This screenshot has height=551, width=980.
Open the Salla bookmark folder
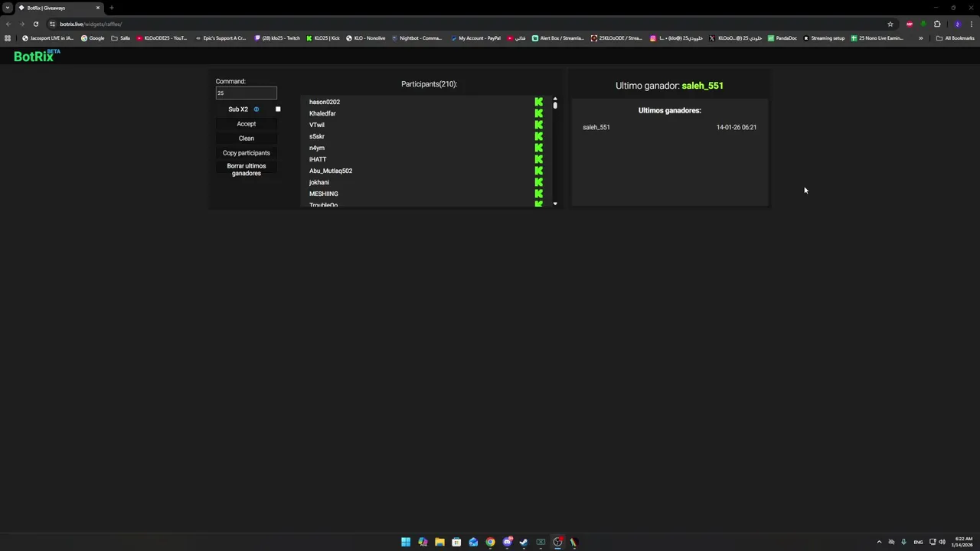121,38
